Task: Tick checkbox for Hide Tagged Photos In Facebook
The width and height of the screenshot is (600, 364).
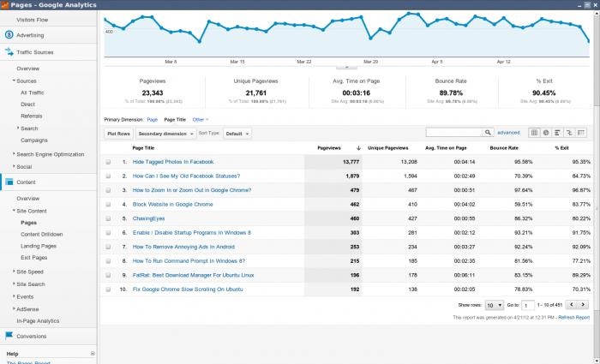Action: [x=108, y=162]
